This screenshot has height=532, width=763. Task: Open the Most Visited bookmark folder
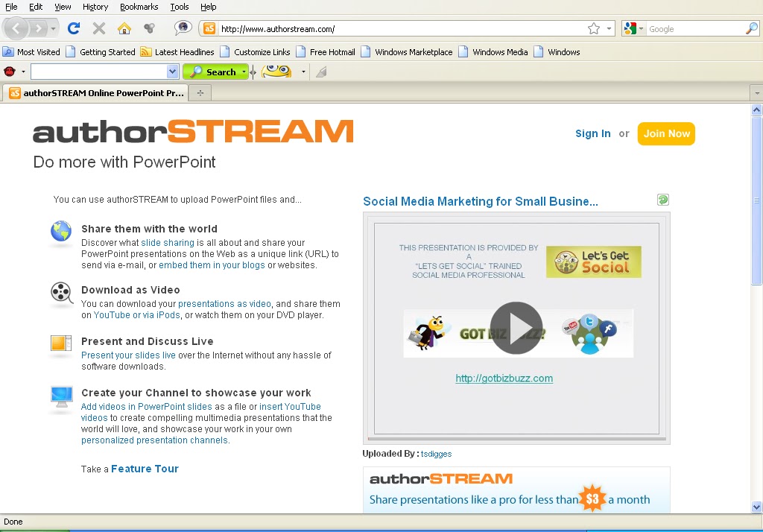(x=31, y=52)
